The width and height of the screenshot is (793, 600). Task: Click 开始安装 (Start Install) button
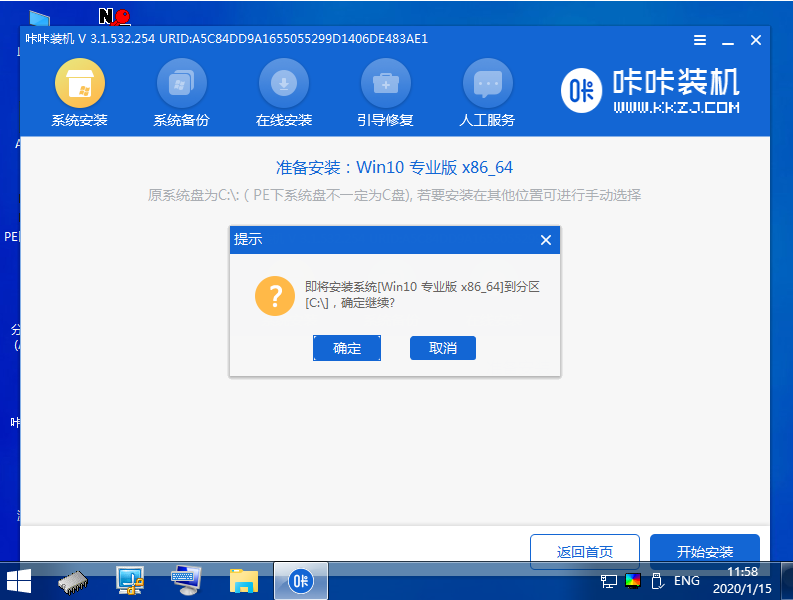(x=704, y=551)
